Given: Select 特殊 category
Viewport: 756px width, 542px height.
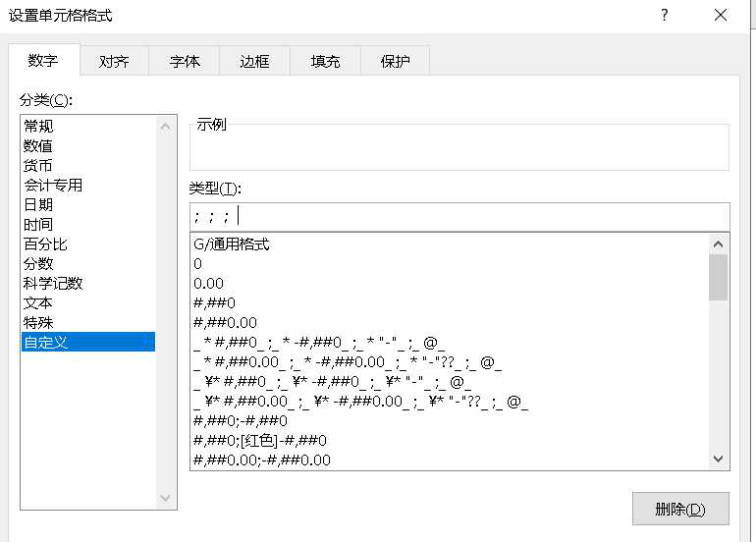Looking at the screenshot, I should tap(88, 323).
